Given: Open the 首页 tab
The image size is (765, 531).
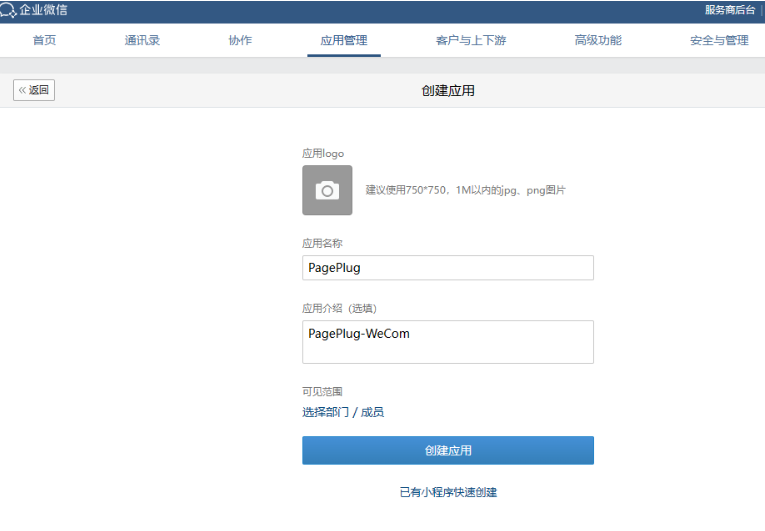Looking at the screenshot, I should (x=44, y=41).
